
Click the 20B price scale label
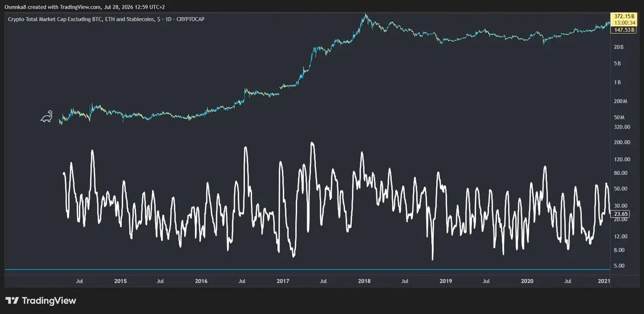[619, 47]
